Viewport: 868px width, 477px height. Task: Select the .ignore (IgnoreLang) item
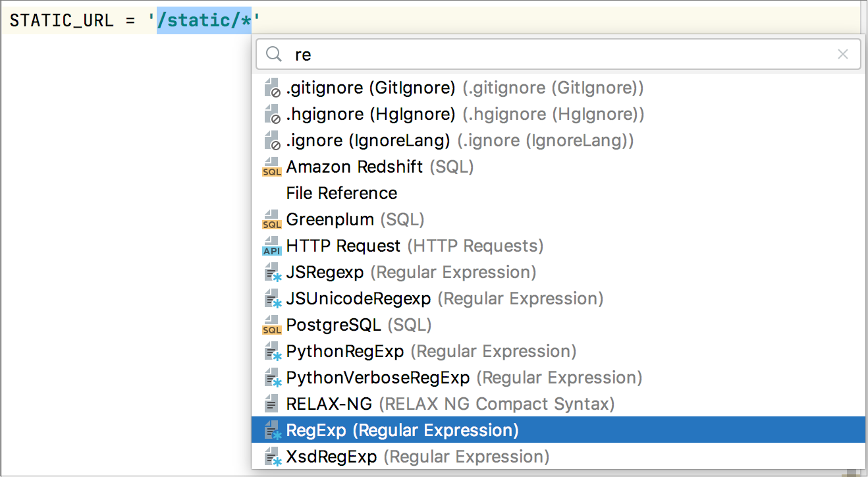point(359,140)
